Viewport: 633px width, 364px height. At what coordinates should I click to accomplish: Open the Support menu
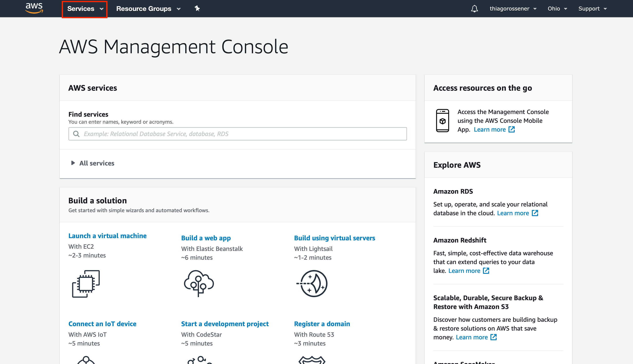592,9
